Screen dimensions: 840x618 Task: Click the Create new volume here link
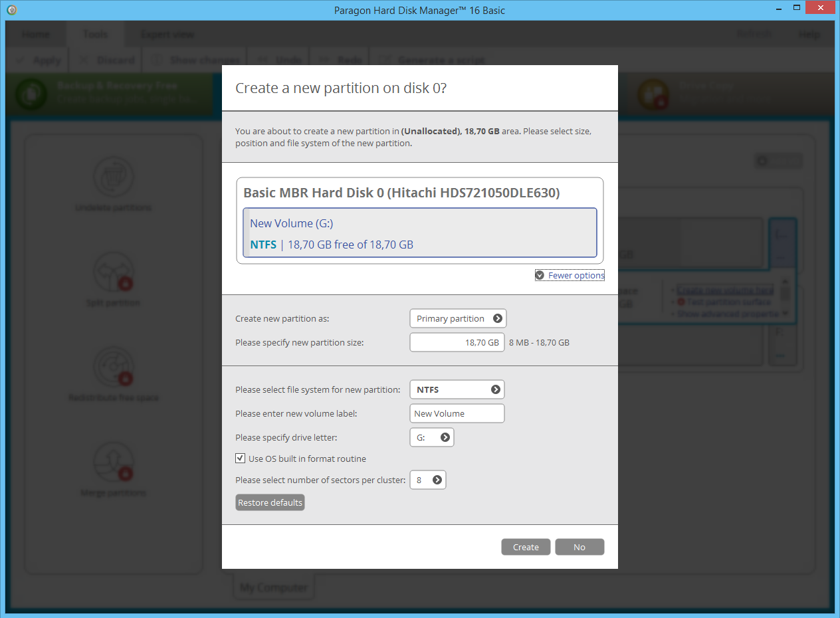[x=725, y=290]
